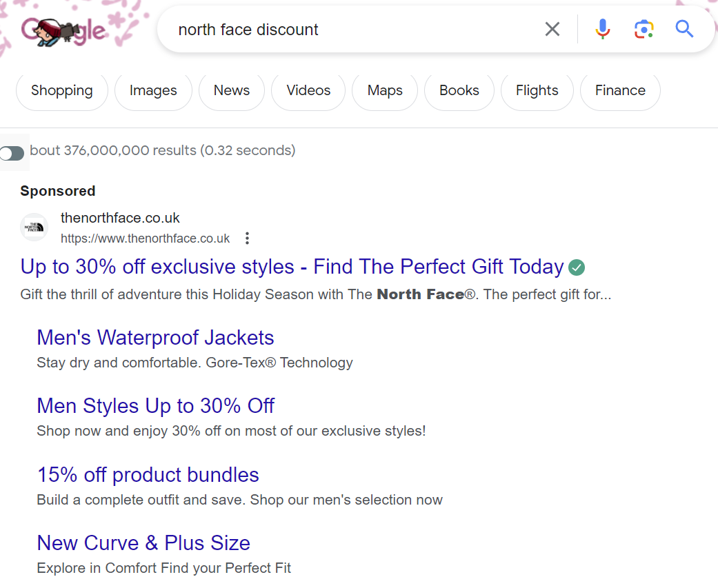Open the Men's Waterproof Jackets sitelink
Image resolution: width=718 pixels, height=588 pixels.
155,338
